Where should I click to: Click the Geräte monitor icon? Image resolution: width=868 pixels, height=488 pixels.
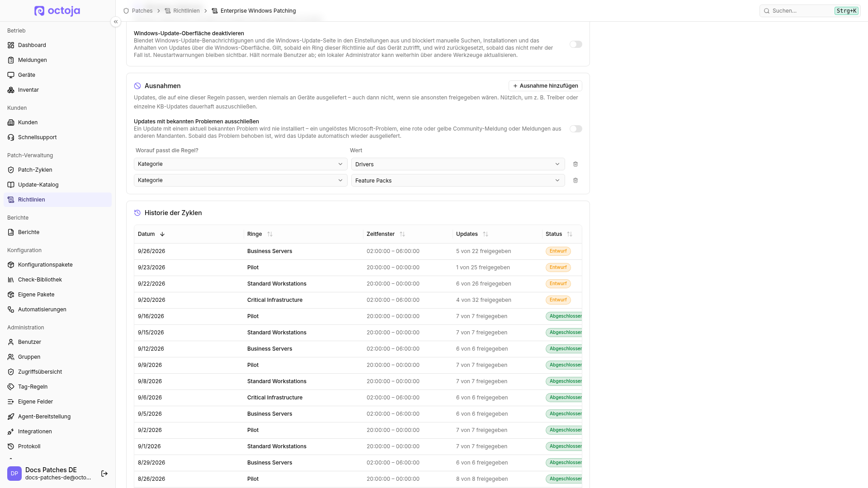[x=11, y=75]
